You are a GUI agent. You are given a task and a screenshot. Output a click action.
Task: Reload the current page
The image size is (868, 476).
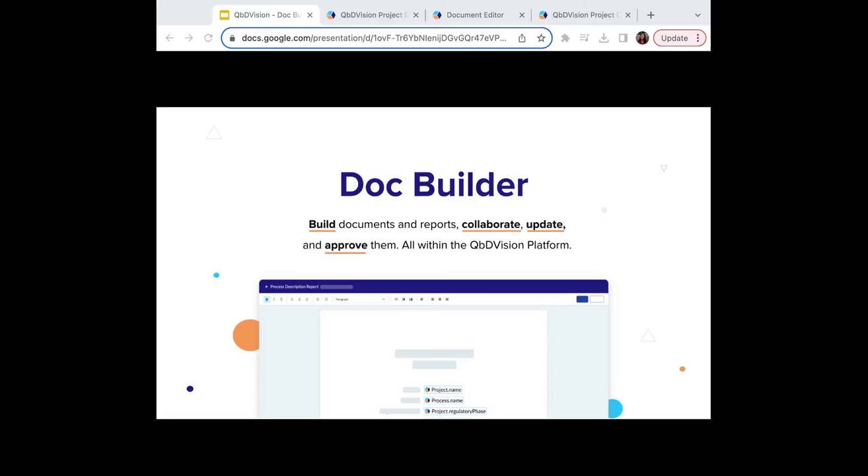click(x=208, y=38)
